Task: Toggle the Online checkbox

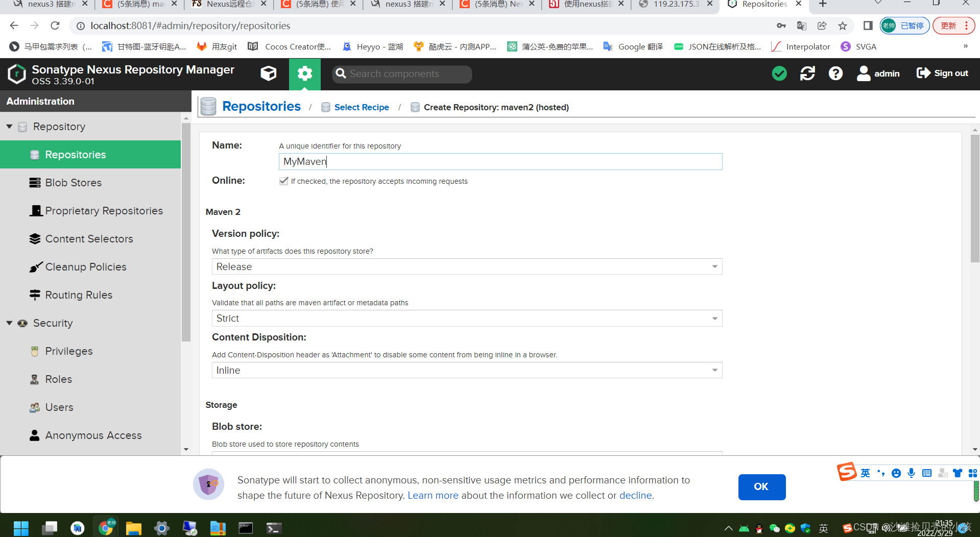Action: [x=284, y=181]
